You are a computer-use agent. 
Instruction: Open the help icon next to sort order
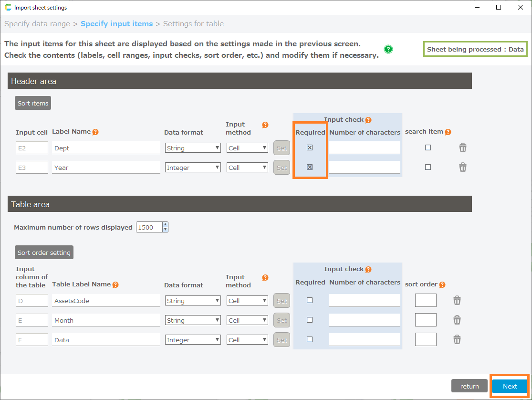pyautogui.click(x=442, y=284)
